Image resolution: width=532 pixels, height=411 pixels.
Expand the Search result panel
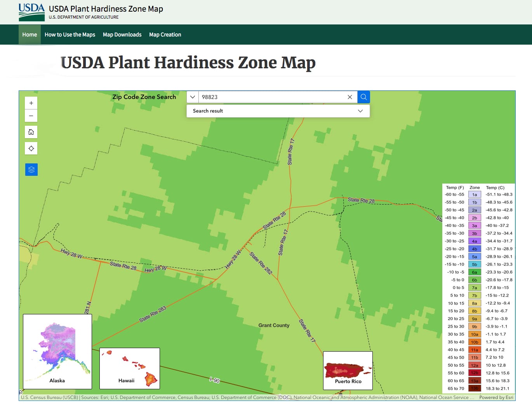(x=360, y=111)
